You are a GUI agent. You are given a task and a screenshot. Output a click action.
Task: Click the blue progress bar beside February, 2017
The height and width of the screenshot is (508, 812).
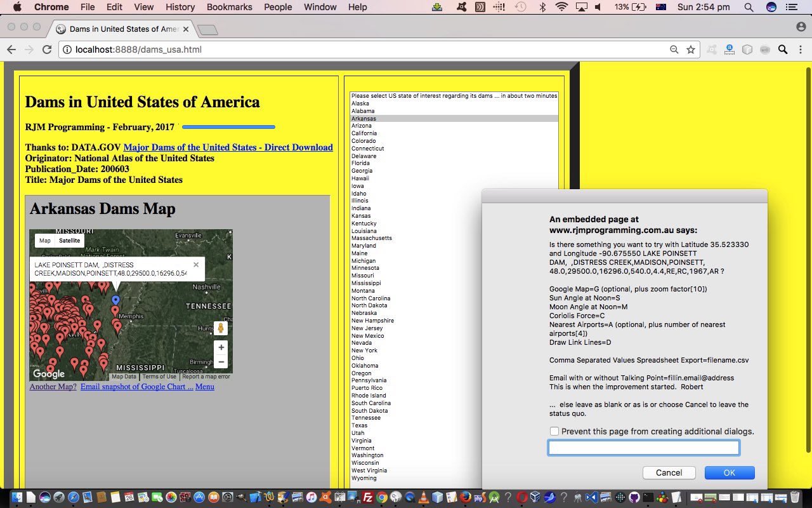(x=228, y=127)
